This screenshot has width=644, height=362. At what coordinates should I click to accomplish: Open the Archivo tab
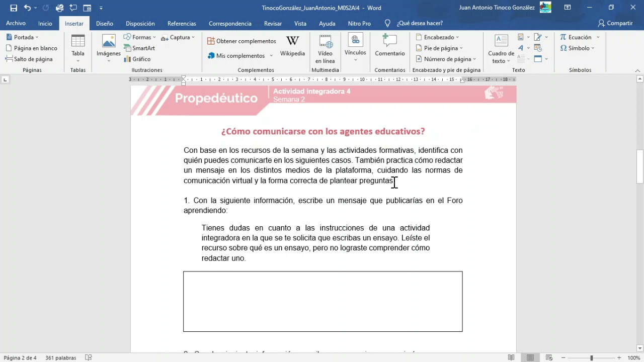[16, 23]
